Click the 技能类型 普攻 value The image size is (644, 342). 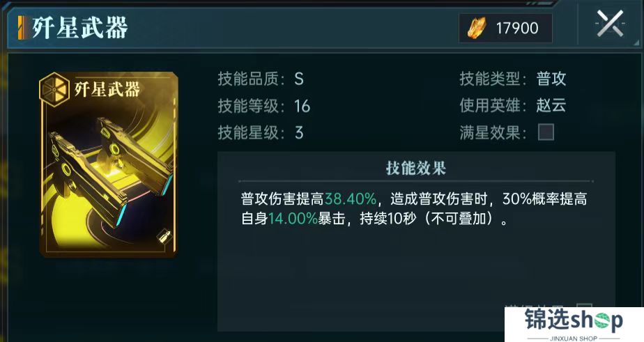point(551,79)
